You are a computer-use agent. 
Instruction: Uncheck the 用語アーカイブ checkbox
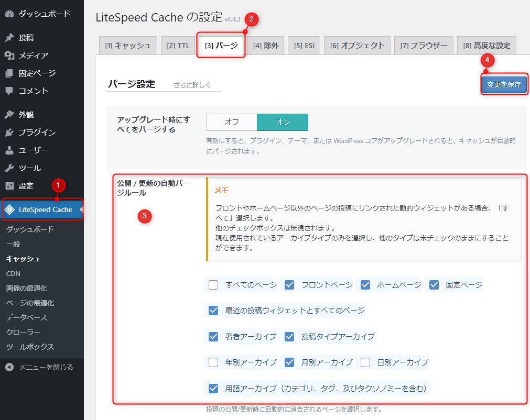213,389
